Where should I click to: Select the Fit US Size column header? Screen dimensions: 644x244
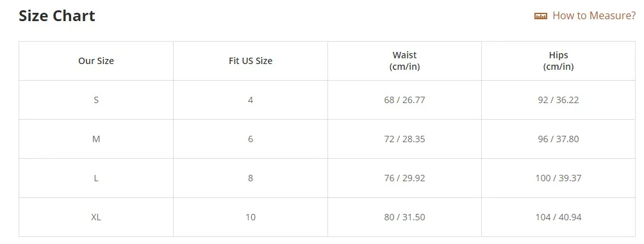click(x=251, y=61)
